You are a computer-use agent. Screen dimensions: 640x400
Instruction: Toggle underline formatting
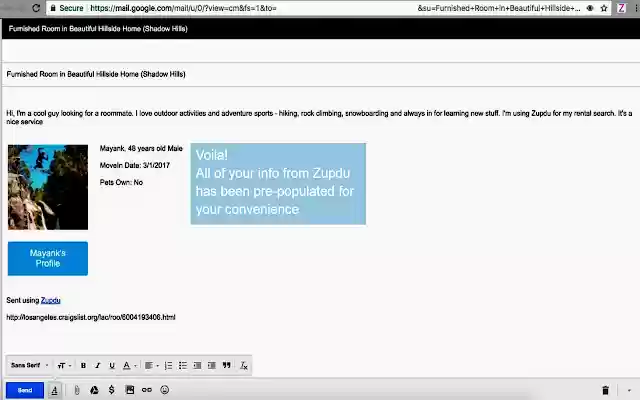click(112, 366)
